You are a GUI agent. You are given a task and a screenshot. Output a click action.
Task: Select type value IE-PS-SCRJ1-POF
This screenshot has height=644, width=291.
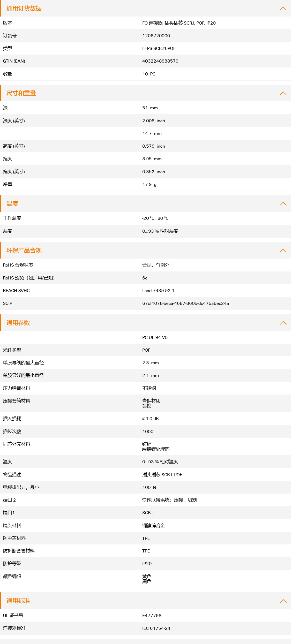point(159,48)
